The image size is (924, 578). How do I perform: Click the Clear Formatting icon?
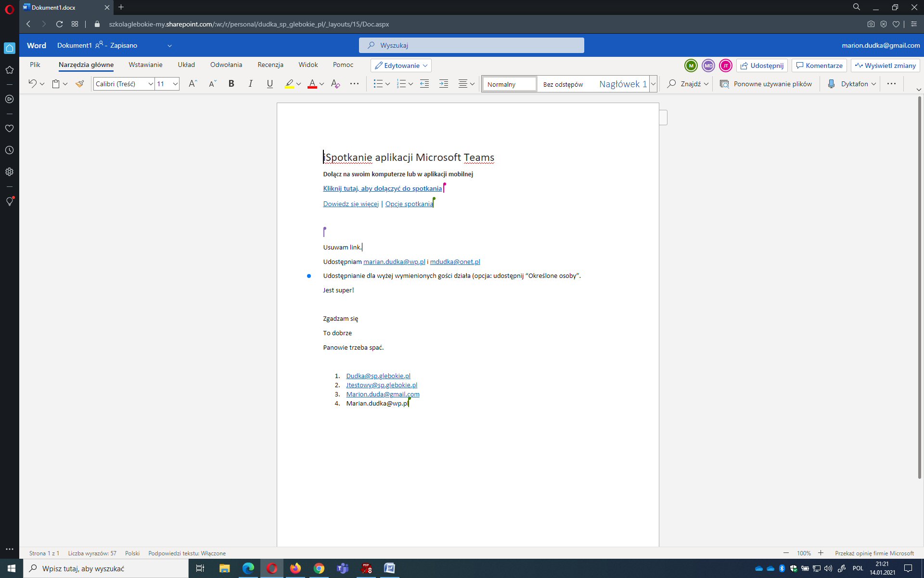(335, 84)
